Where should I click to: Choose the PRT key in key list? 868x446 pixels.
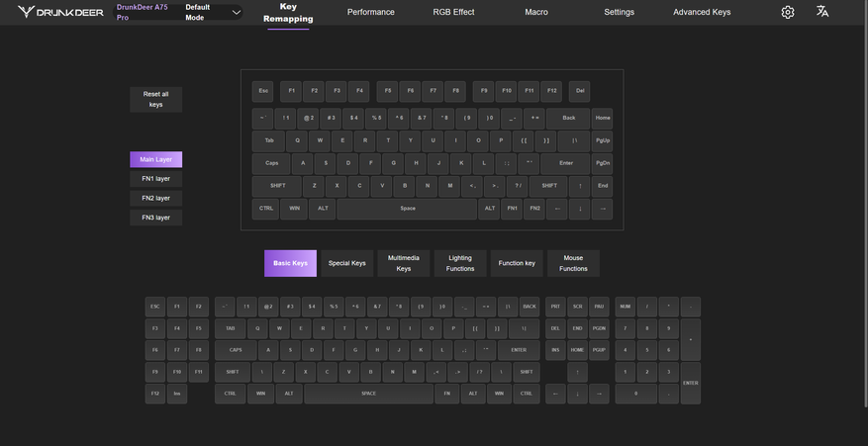click(x=555, y=307)
